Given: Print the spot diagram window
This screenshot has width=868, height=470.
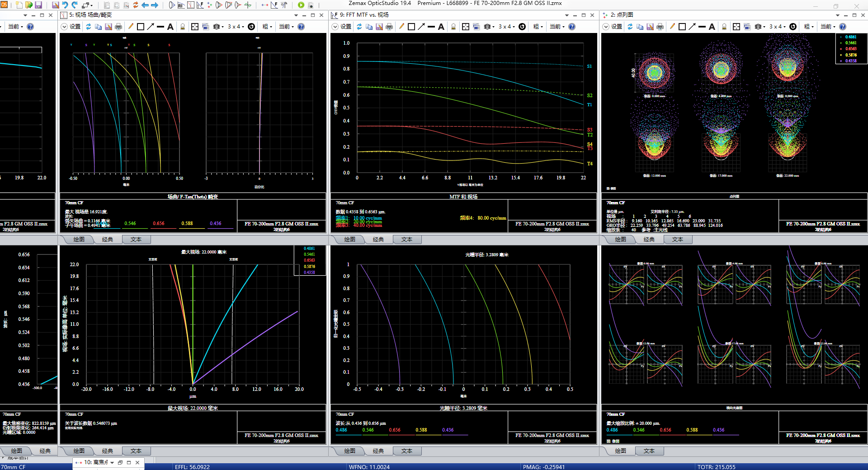Looking at the screenshot, I should [x=660, y=27].
